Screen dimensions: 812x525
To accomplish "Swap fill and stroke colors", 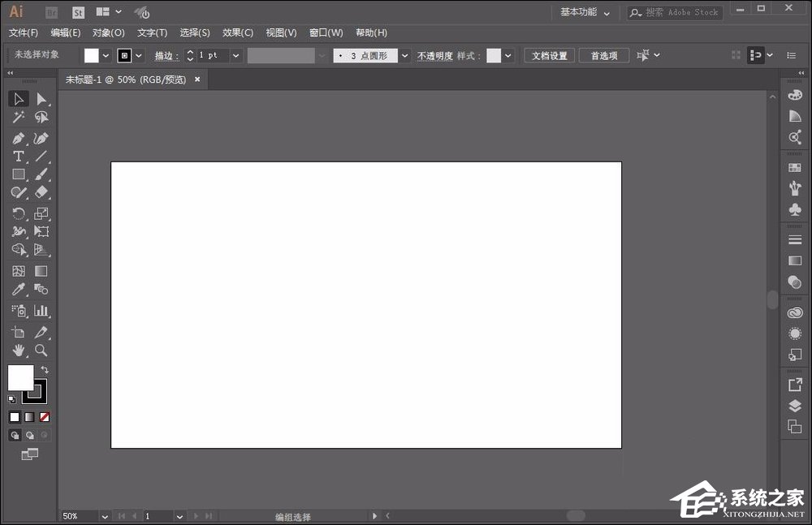I will 45,370.
